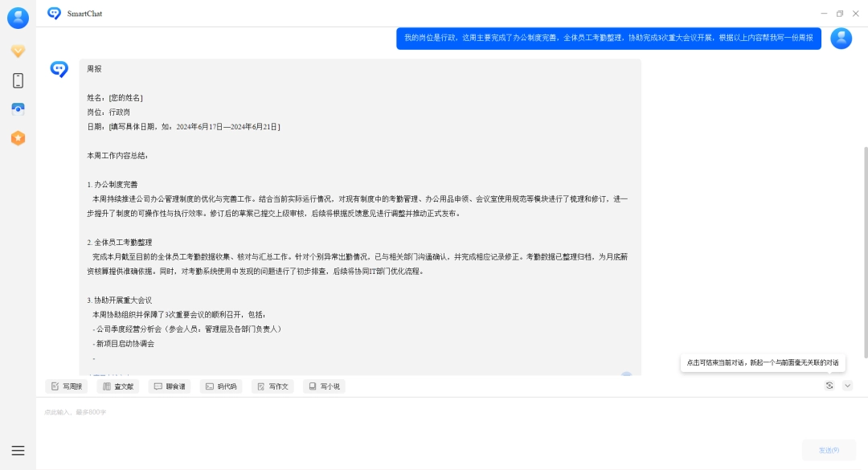Click your avatar next to the sent message
Image resolution: width=868 pixels, height=470 pixels.
click(x=841, y=38)
